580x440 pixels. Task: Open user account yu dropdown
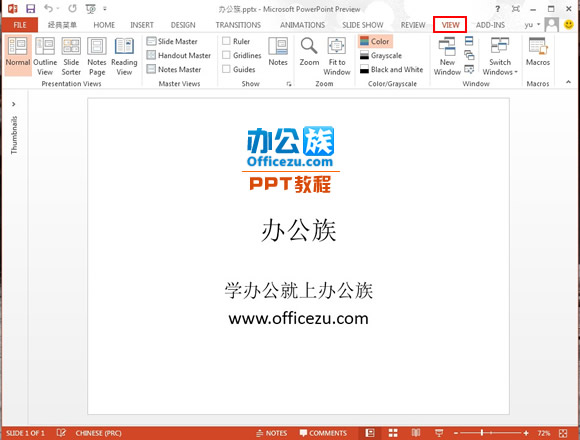(x=532, y=25)
